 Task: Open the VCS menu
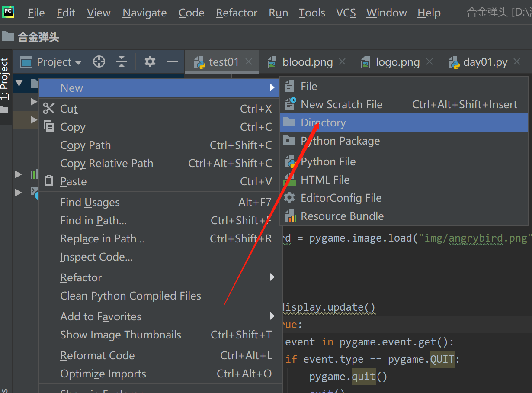(346, 13)
